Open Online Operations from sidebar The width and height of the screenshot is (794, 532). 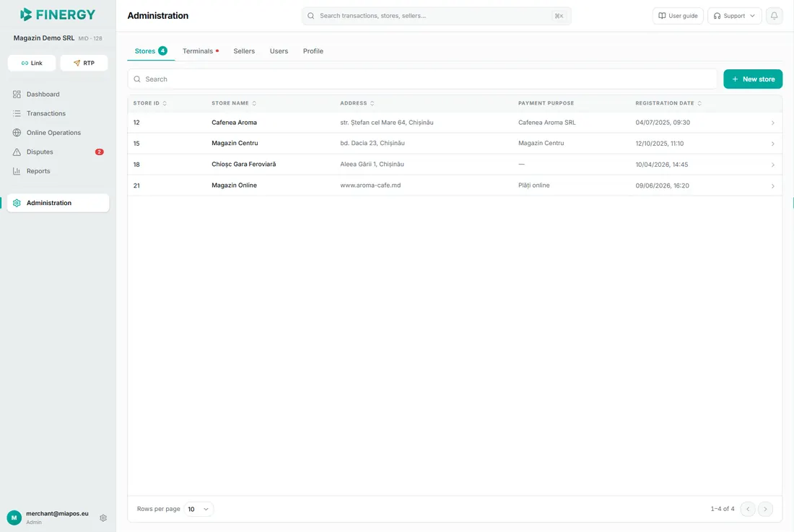(58, 133)
